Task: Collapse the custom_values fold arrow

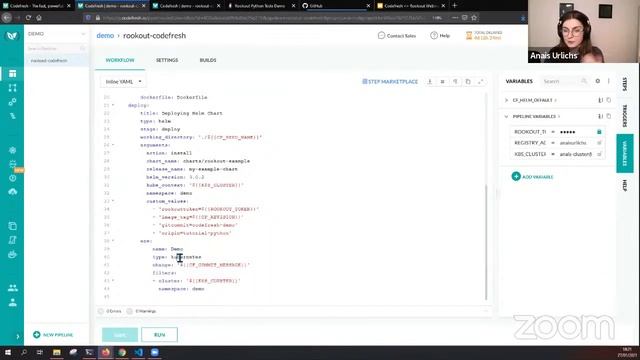Action: [113, 201]
